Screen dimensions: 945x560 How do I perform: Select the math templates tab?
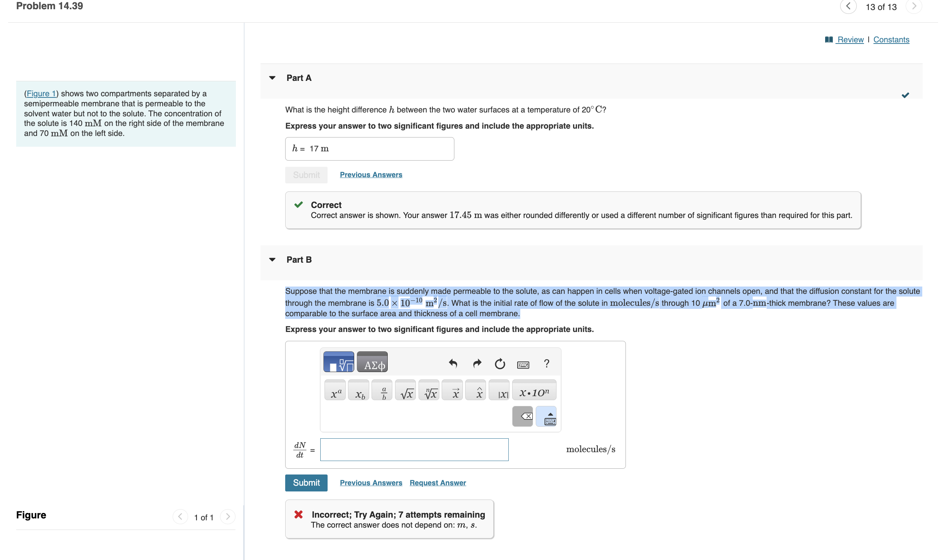(338, 362)
